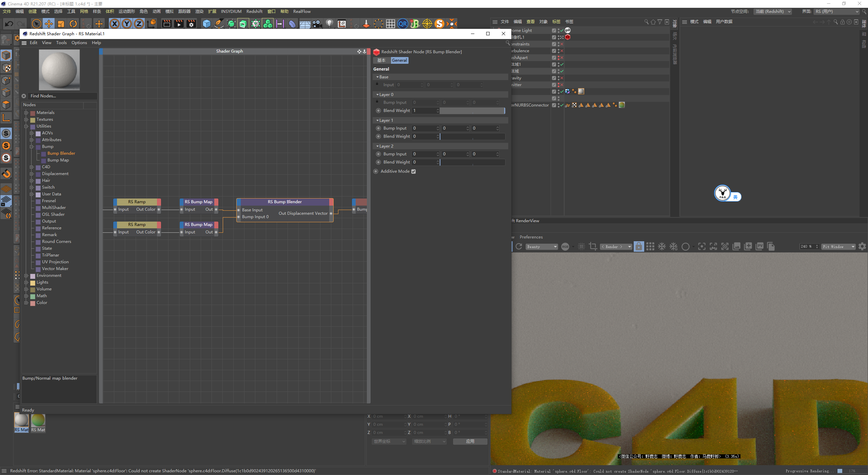The image size is (868, 475).
Task: Expand the Materials node category
Action: (x=26, y=113)
